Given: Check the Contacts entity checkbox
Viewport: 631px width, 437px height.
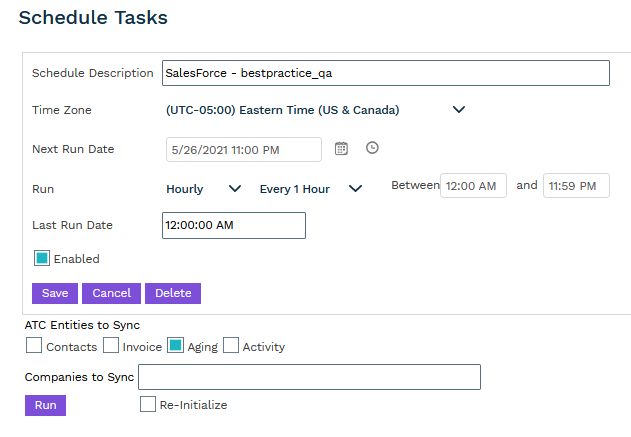Looking at the screenshot, I should pyautogui.click(x=34, y=346).
